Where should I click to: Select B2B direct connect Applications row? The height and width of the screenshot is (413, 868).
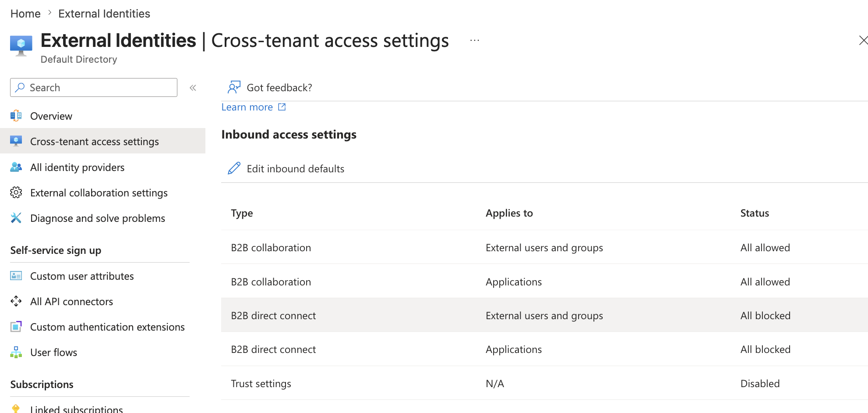click(544, 349)
